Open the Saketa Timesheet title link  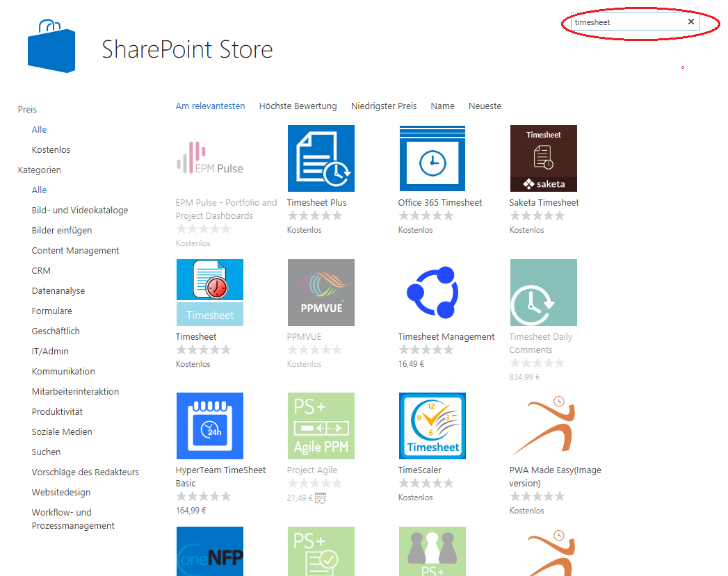[544, 202]
